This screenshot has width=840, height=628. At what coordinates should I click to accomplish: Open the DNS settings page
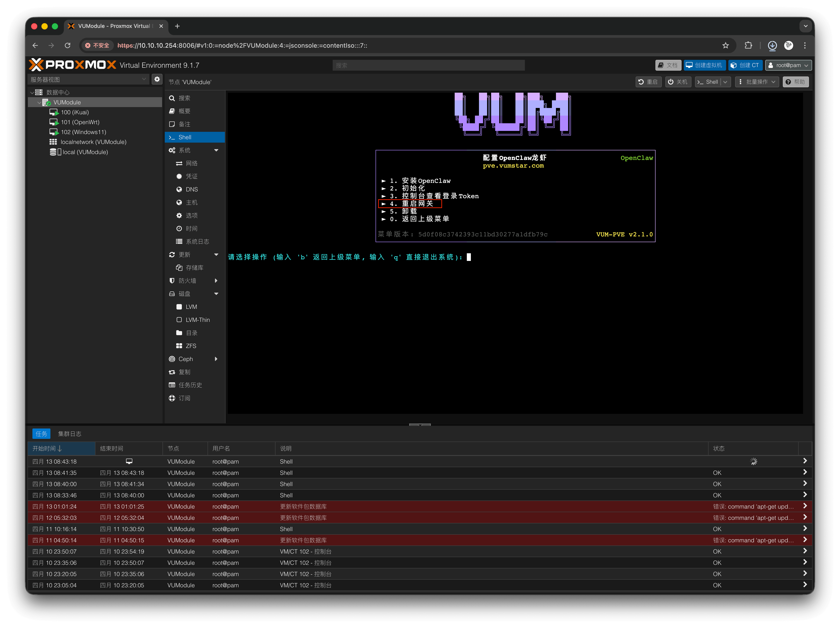click(195, 189)
